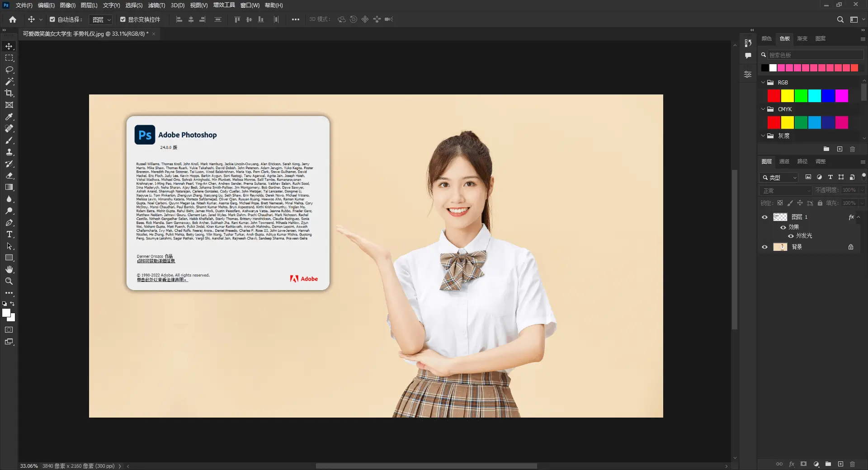Click the Align horizontal centers icon
Screen dimensions: 868x470
pos(191,19)
